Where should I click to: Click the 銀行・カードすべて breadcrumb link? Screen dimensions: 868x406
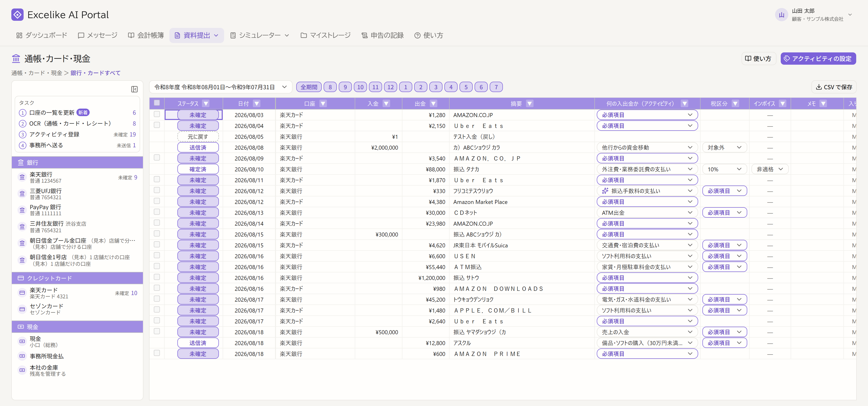tap(95, 73)
